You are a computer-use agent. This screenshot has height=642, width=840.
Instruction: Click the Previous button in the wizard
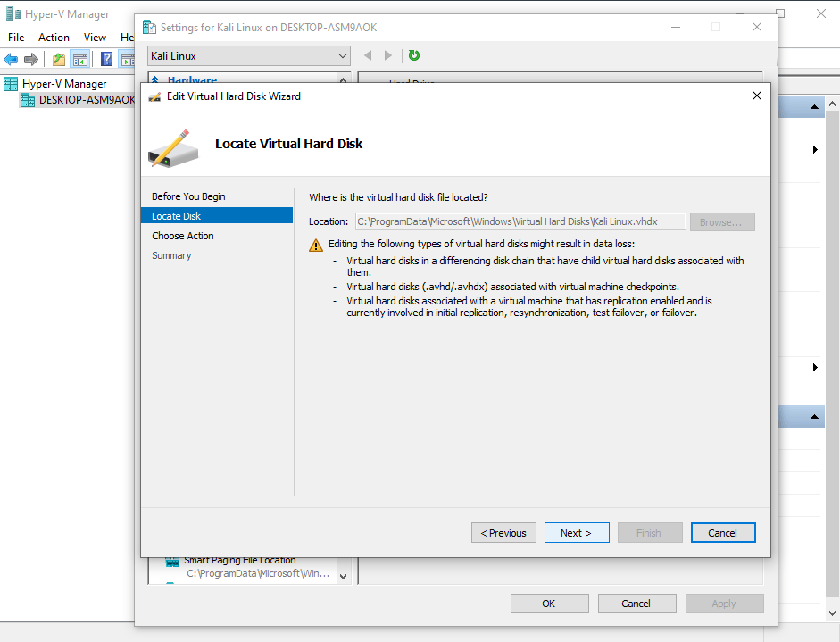click(x=503, y=533)
